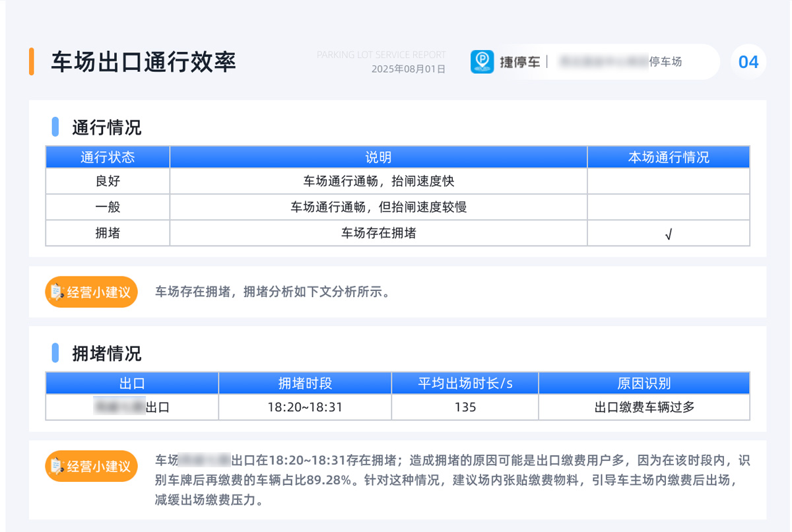
Task: Select the checkmark in the 拥堵 row
Action: (668, 233)
